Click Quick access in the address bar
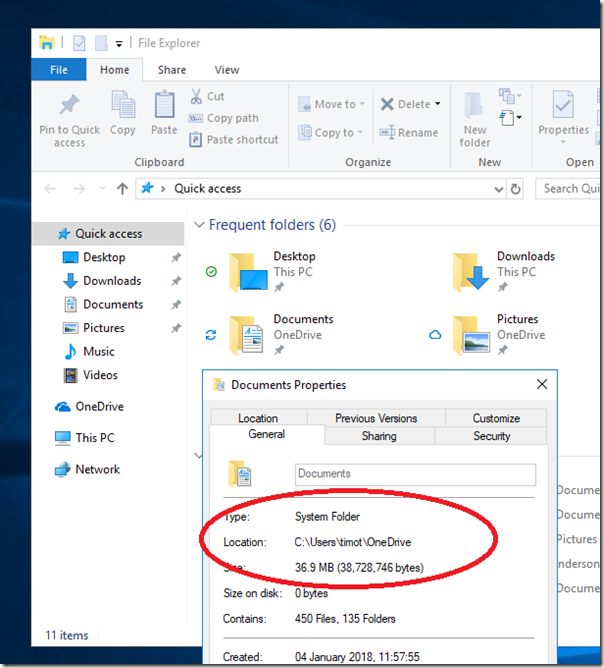The width and height of the screenshot is (604, 668). tap(207, 188)
